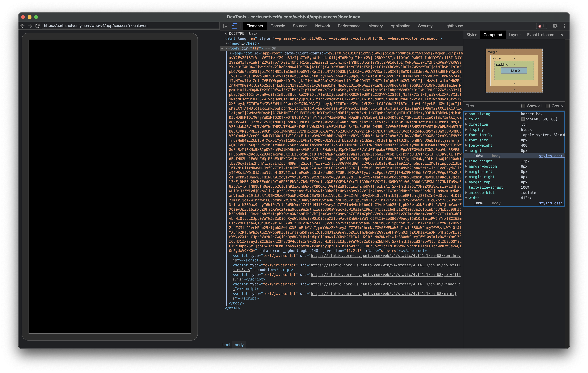Open DevTools settings gear
Viewport: 588px width, 373px height.
555,26
